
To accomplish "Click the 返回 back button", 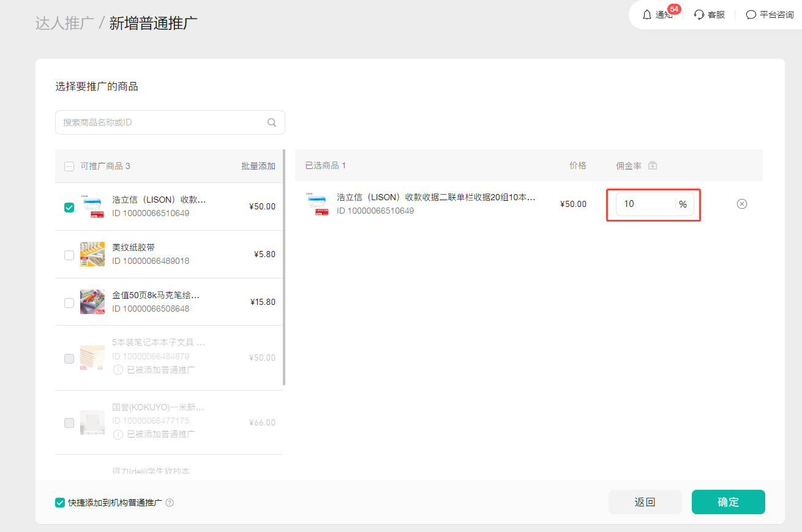I will point(645,502).
